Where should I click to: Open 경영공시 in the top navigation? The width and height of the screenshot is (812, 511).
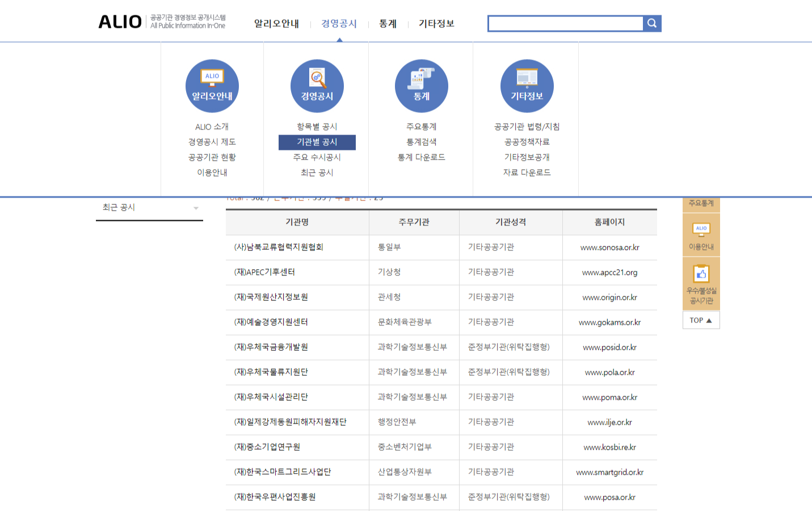pyautogui.click(x=339, y=23)
